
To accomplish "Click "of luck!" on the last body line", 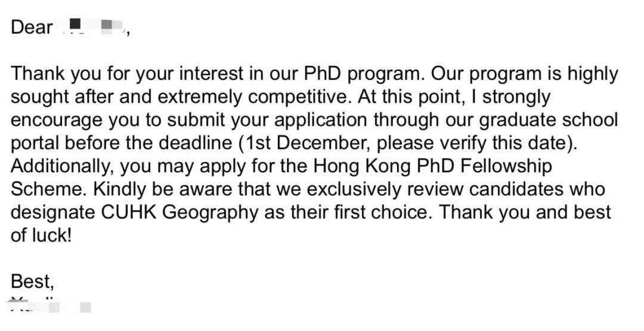I will [x=41, y=236].
